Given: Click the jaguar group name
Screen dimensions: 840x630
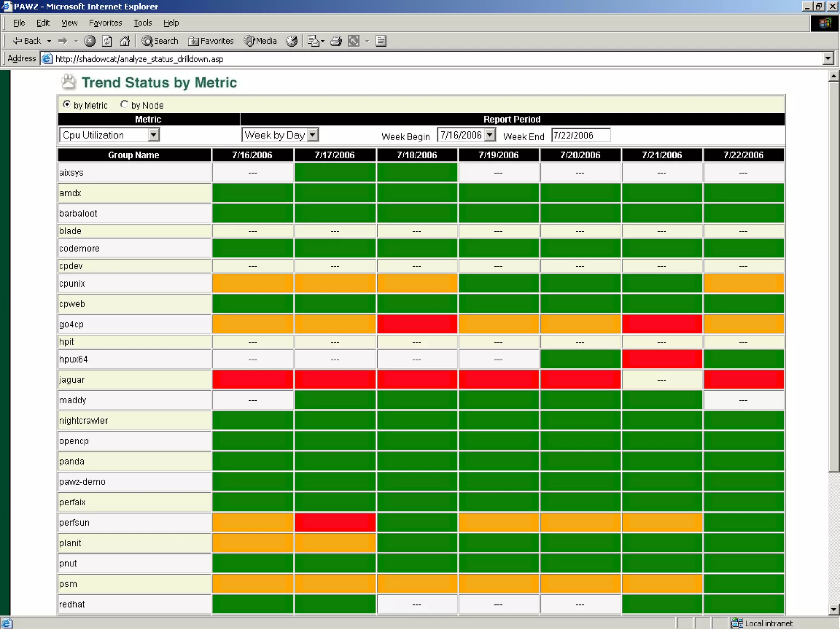Looking at the screenshot, I should coord(72,380).
